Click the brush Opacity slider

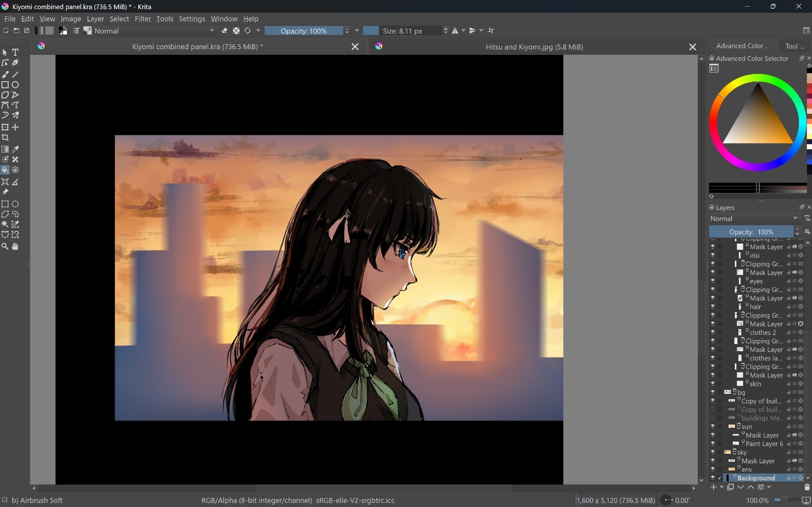303,30
